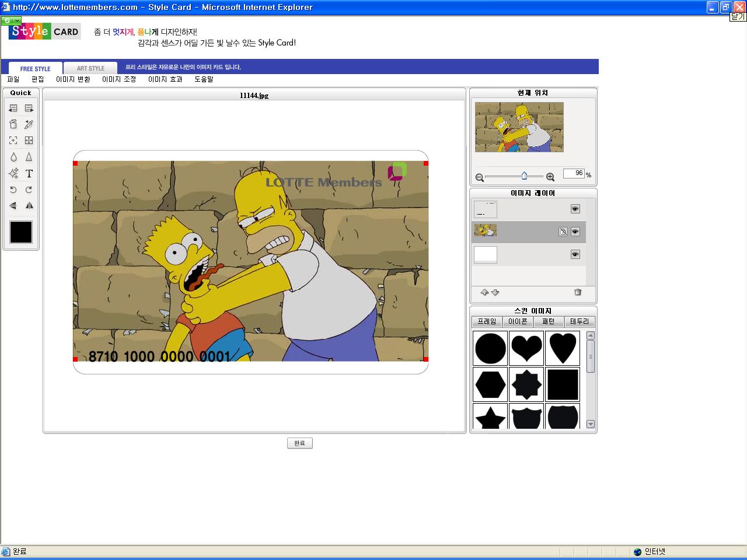Open the 편집 menu

coord(38,79)
